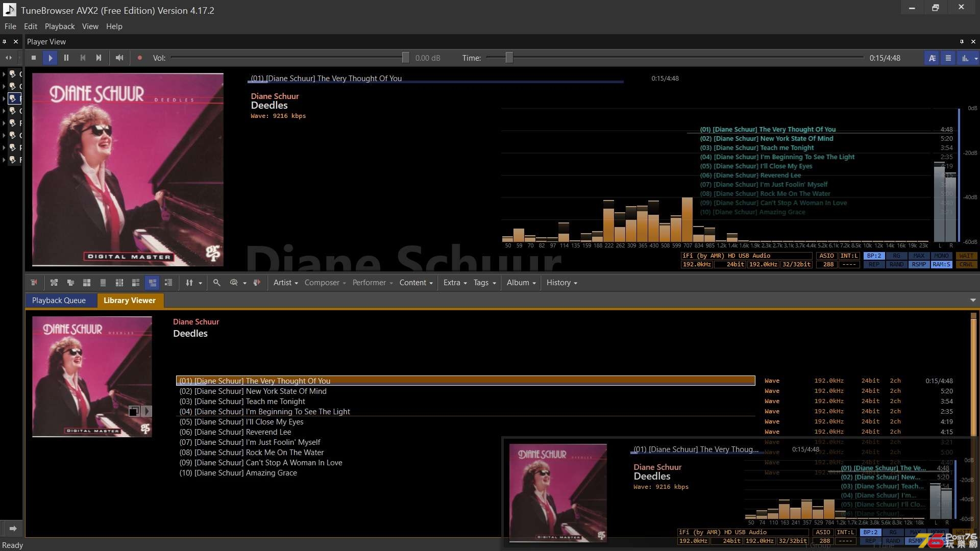Mute audio with the speaker icon
The image size is (980, 551).
pos(119,58)
